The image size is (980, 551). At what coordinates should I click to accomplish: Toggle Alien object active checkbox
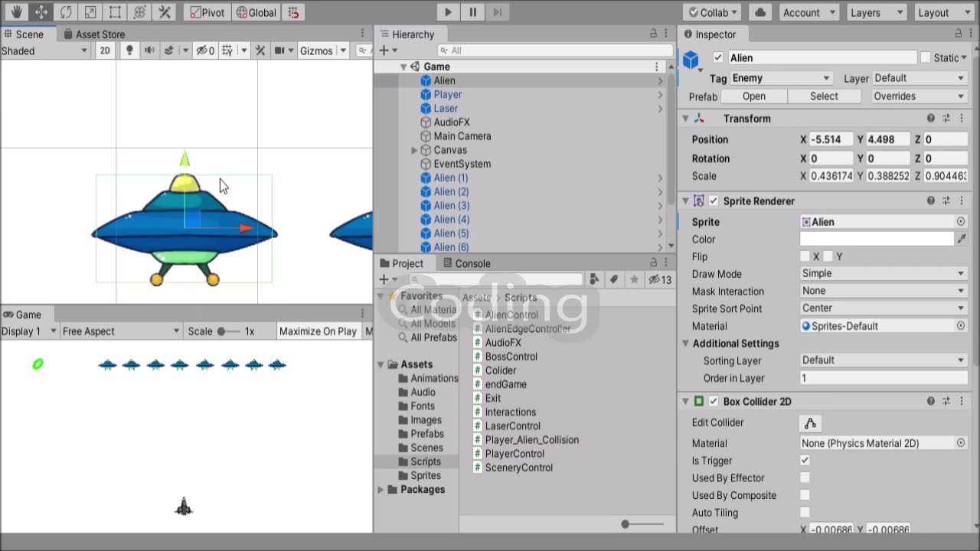[717, 57]
